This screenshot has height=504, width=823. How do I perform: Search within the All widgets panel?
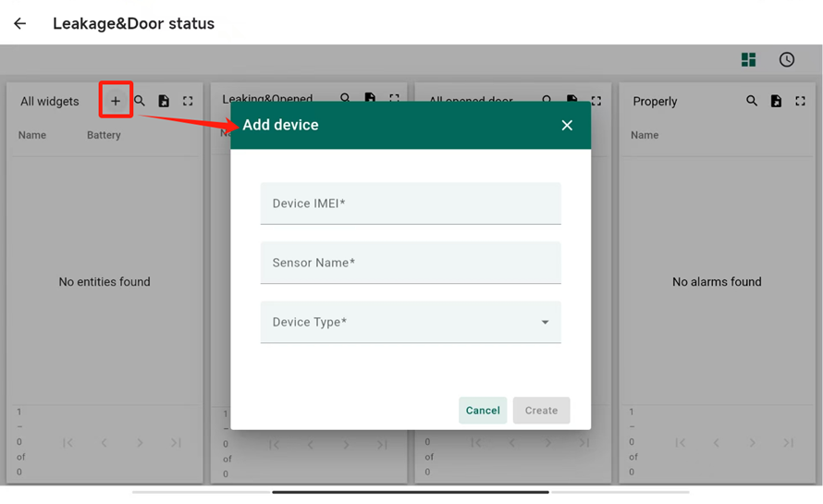point(140,101)
